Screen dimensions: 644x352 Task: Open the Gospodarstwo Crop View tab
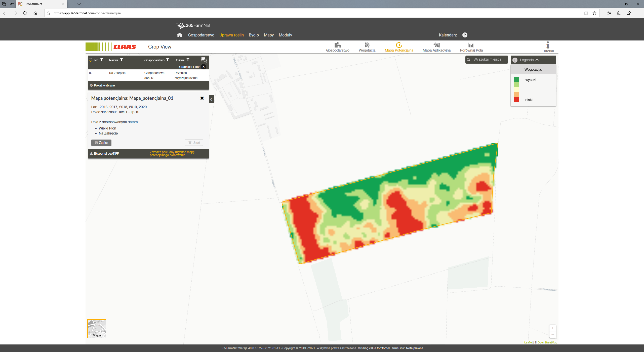338,47
